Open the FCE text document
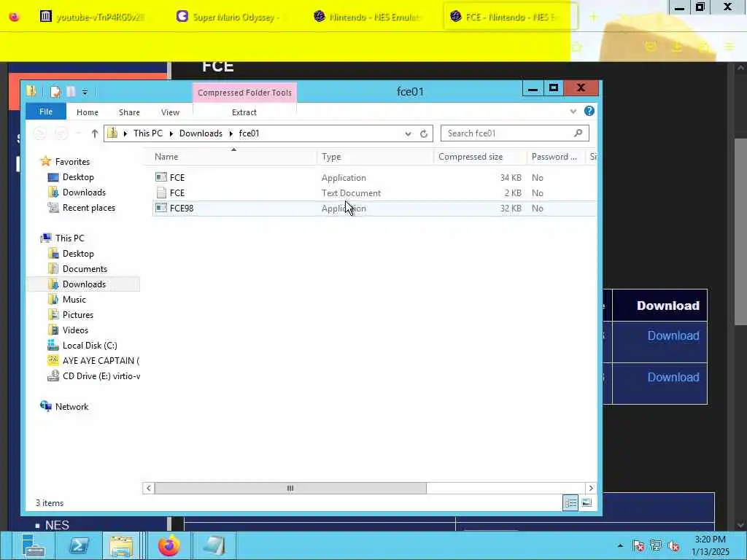The height and width of the screenshot is (560, 747). tap(177, 192)
